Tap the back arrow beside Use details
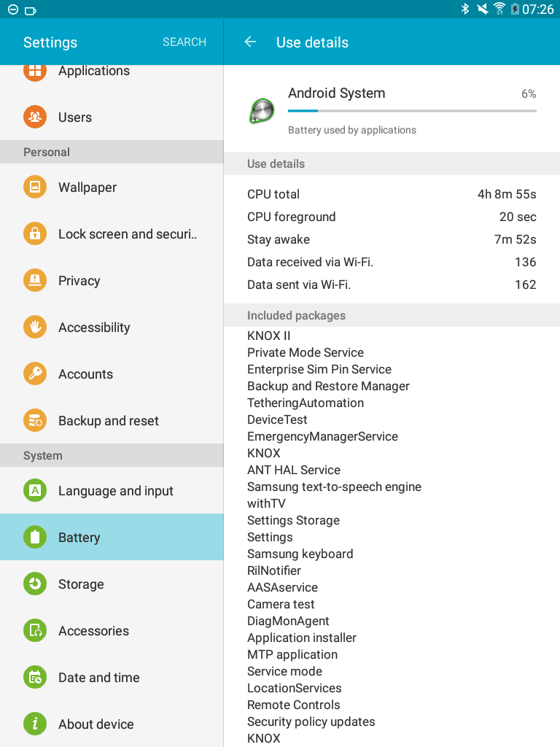 tap(250, 42)
